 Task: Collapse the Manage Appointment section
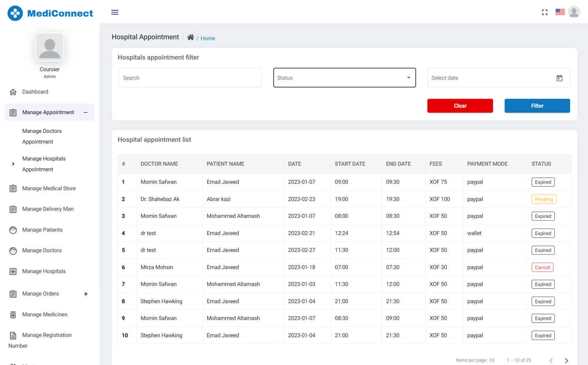85,112
